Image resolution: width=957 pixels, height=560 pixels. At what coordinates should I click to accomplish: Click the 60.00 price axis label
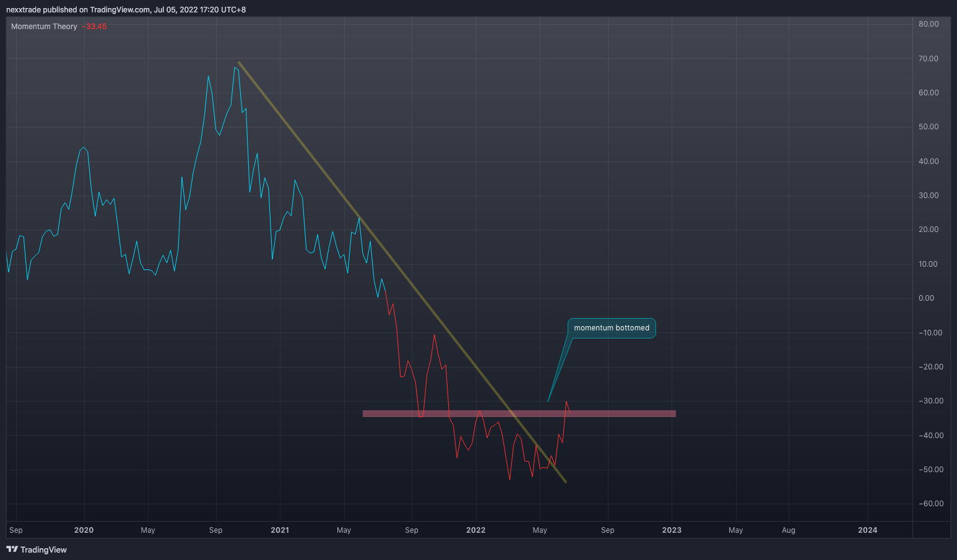pos(929,93)
